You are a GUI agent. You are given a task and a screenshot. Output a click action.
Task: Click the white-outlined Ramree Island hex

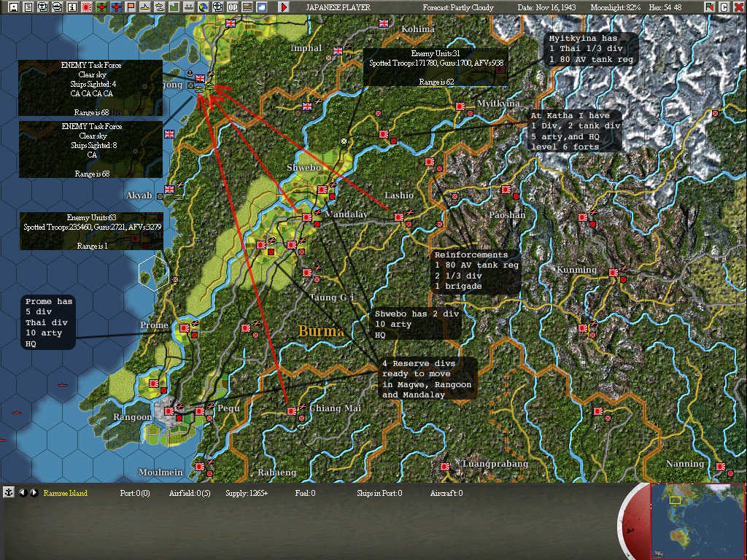point(154,273)
